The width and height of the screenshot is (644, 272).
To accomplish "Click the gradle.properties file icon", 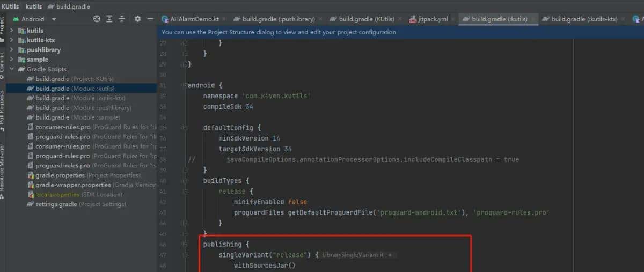I will click(31, 175).
